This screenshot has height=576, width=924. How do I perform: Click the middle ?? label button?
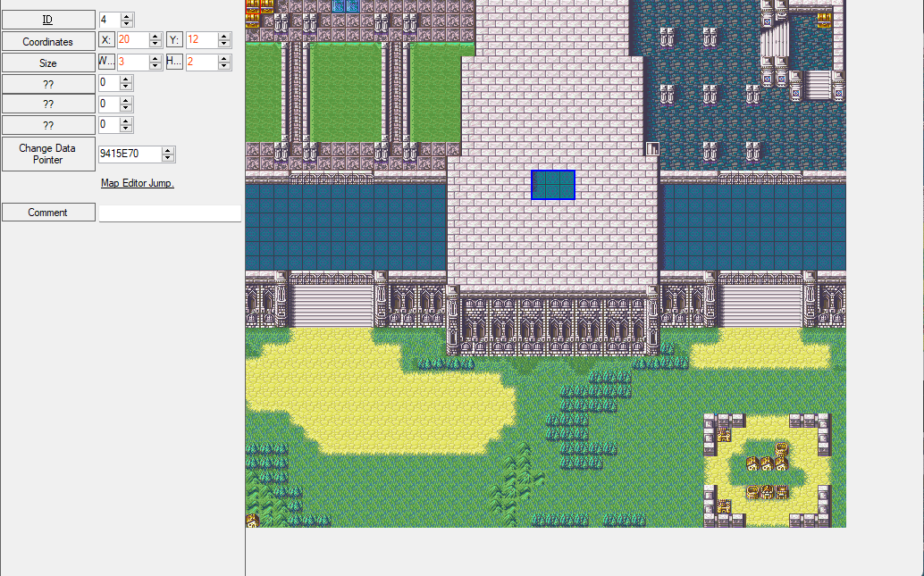point(48,104)
